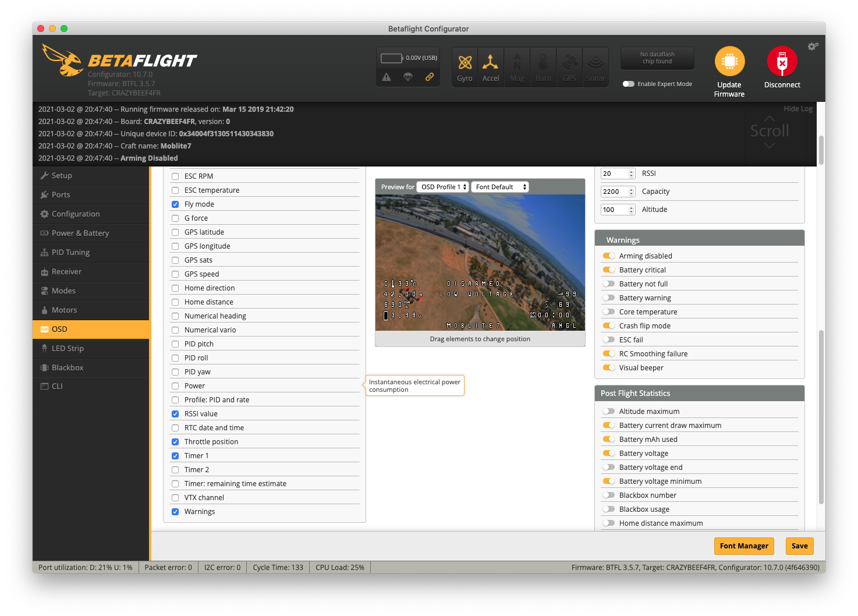This screenshot has width=858, height=616.
Task: Click the Font Manager button
Action: point(744,546)
